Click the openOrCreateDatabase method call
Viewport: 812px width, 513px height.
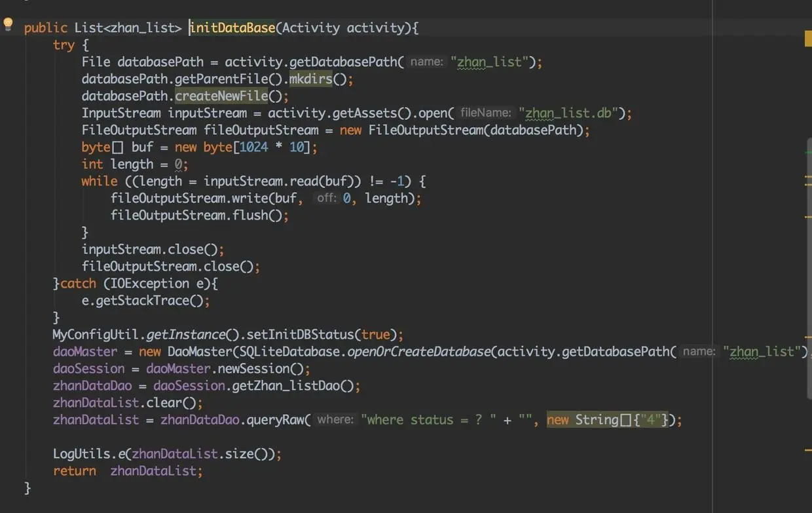pyautogui.click(x=419, y=351)
